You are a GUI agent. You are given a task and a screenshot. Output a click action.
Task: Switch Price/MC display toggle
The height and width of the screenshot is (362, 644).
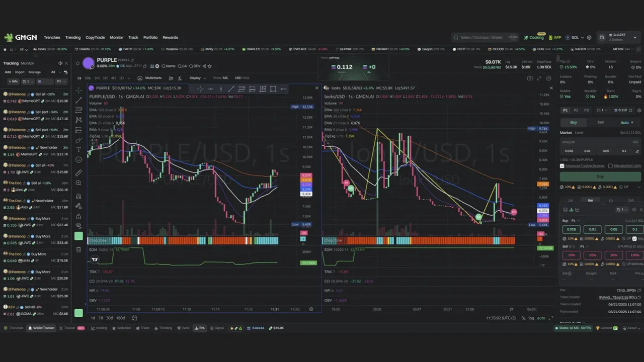220,78
